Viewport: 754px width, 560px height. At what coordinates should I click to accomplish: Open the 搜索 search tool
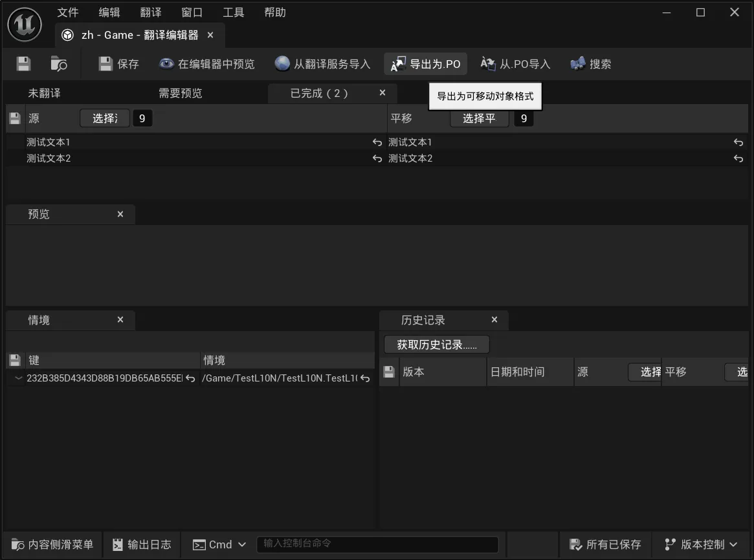(x=590, y=63)
